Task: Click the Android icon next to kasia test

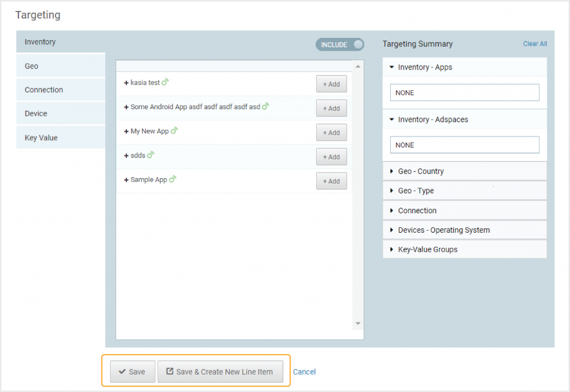Action: (x=165, y=82)
